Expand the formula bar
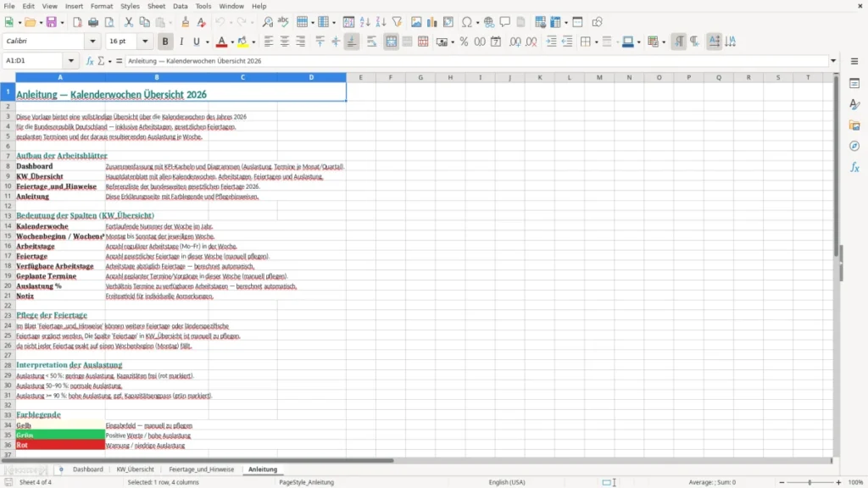868x488 pixels. coord(833,61)
